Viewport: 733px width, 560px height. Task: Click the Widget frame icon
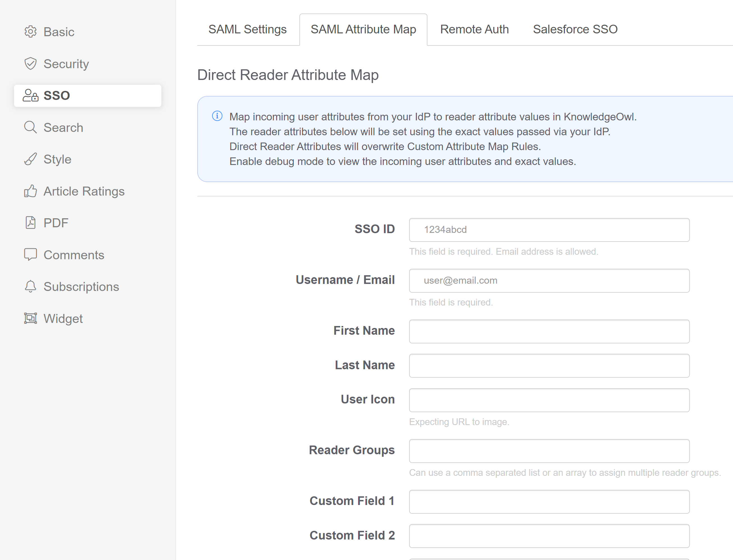click(30, 318)
